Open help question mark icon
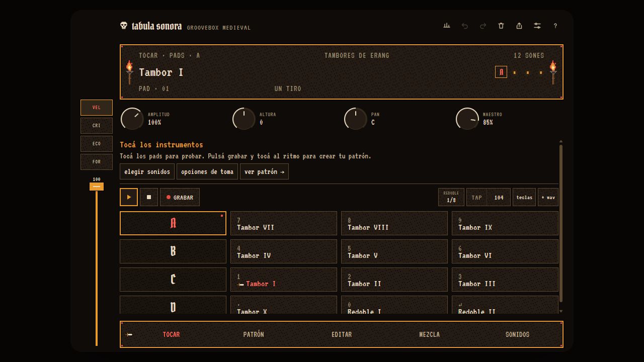 click(555, 26)
